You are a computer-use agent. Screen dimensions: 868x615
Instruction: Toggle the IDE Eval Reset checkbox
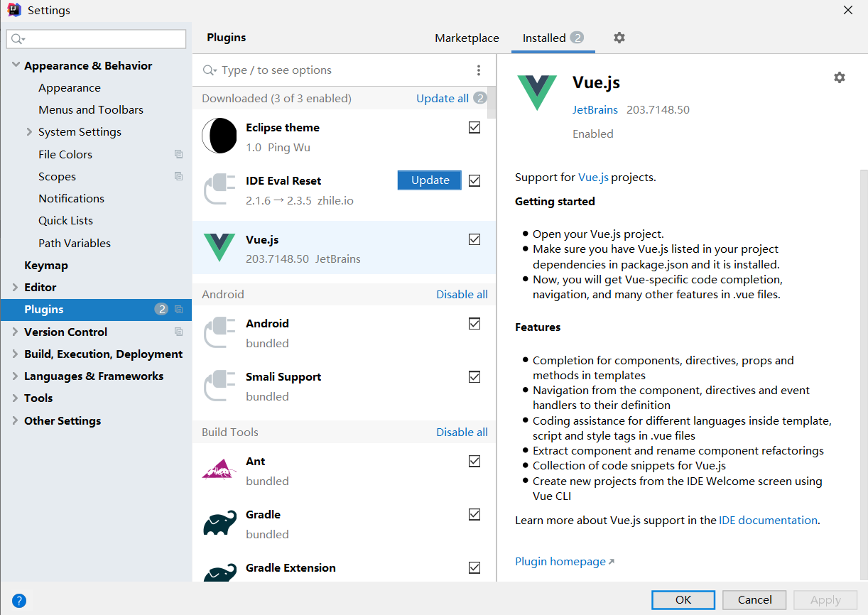pyautogui.click(x=474, y=180)
